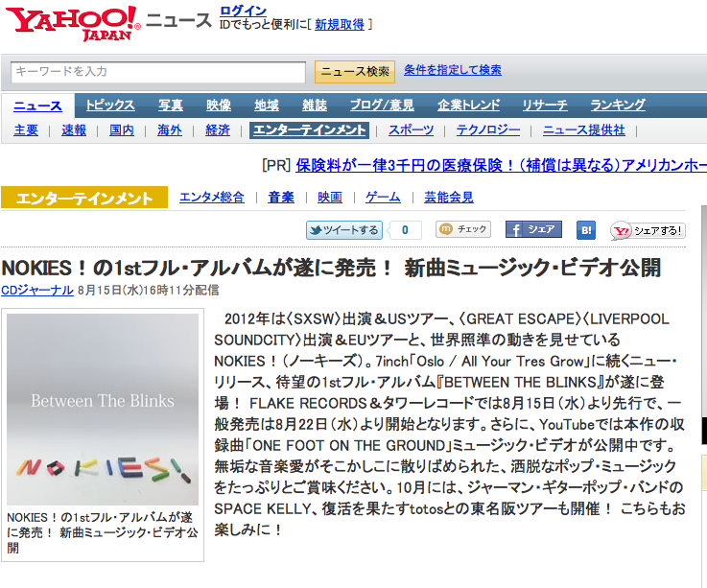The width and height of the screenshot is (707, 588).
Task: Click the ニュース検索 button
Action: [x=355, y=72]
